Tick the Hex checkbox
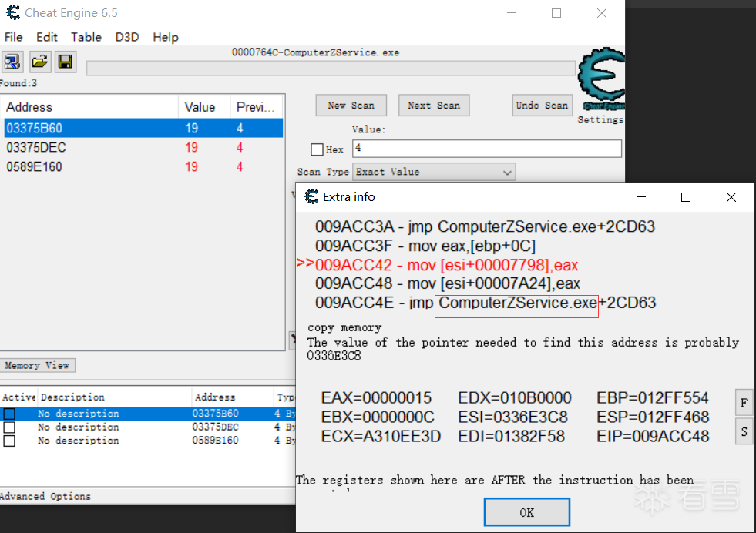The width and height of the screenshot is (756, 533). 317,149
